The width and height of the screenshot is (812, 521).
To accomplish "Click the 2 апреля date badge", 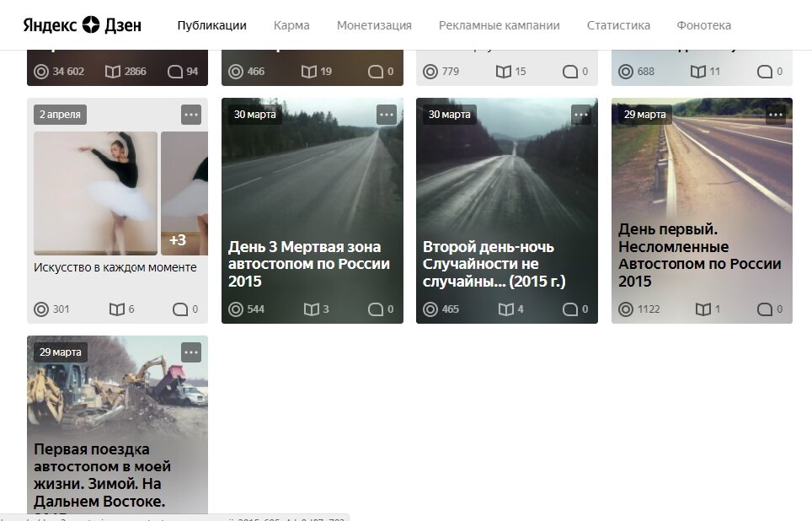I will [x=60, y=115].
